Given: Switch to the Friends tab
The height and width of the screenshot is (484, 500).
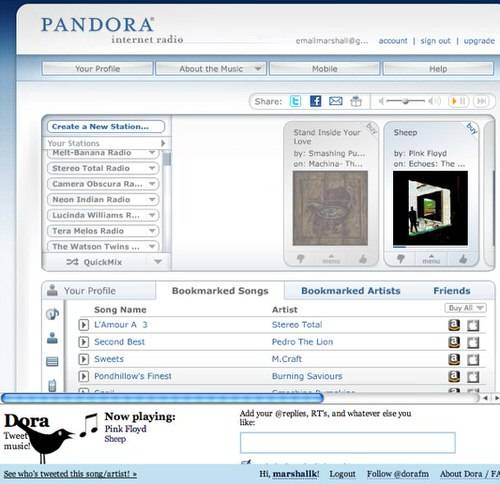Looking at the screenshot, I should coord(452,291).
